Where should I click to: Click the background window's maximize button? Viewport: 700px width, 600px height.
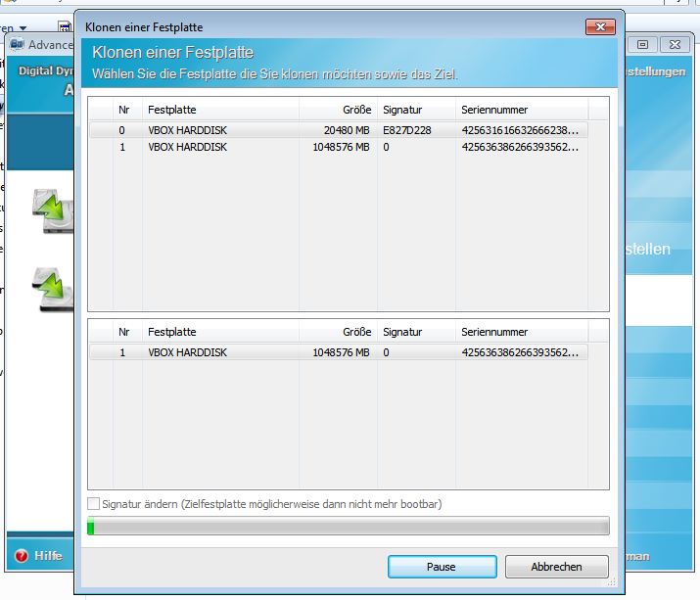pos(643,45)
